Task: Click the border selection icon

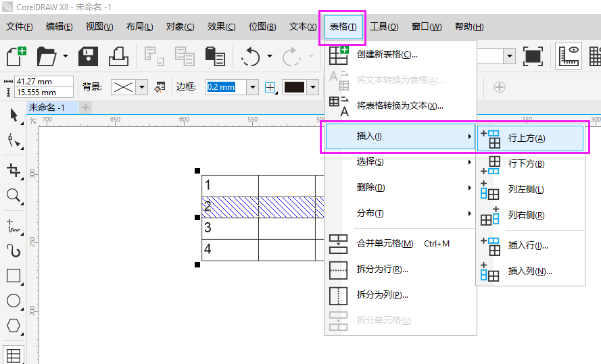Action: click(271, 87)
